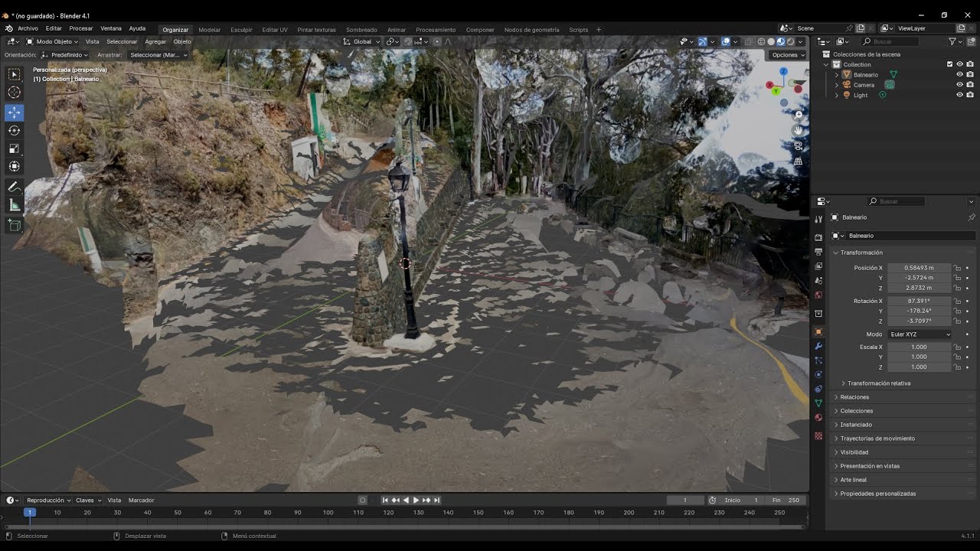Select the Annotate pencil tool

(15, 187)
